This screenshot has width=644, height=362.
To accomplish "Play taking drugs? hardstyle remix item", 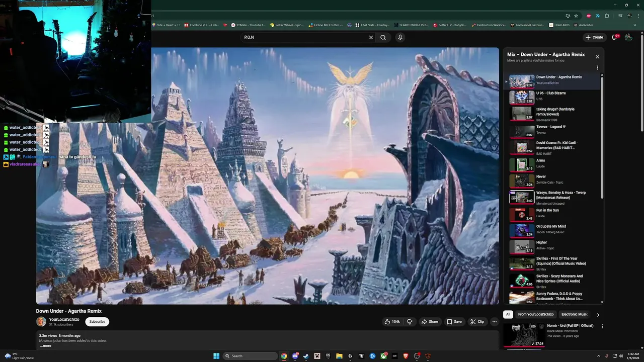I will pyautogui.click(x=552, y=114).
